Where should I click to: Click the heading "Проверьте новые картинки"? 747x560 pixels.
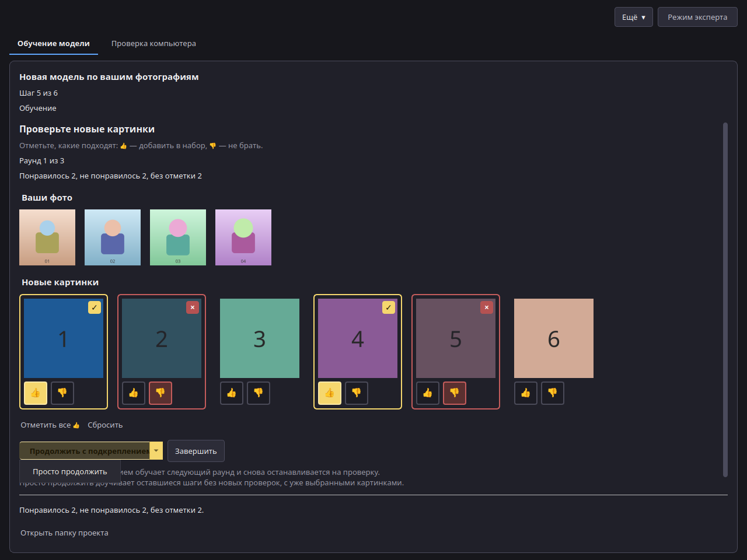87,129
